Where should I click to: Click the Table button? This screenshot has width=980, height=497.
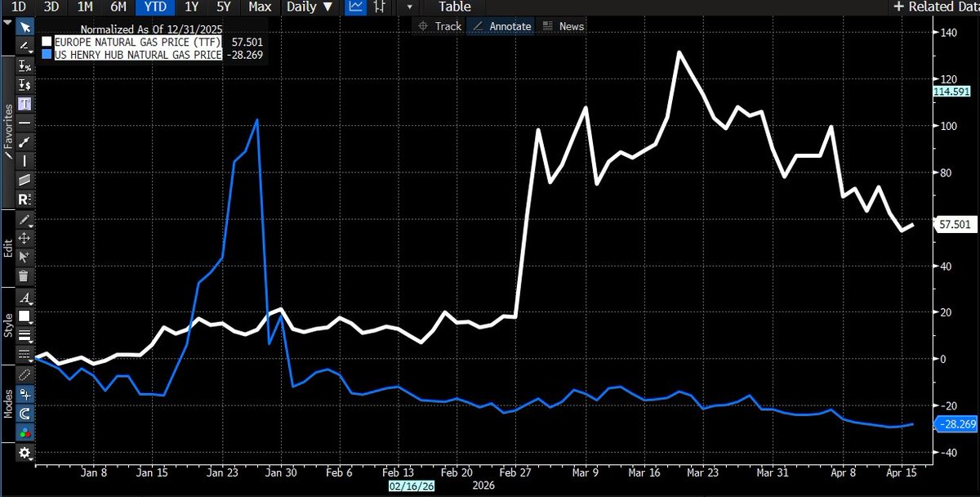(x=455, y=7)
